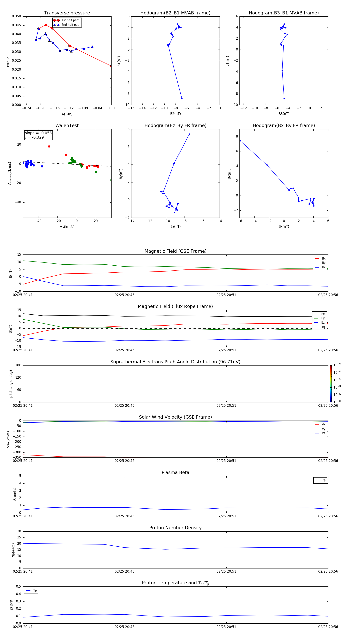Viewport: 351px width, 644px height.
Task: Click the pitch angle color scale bar
Action: (331, 383)
